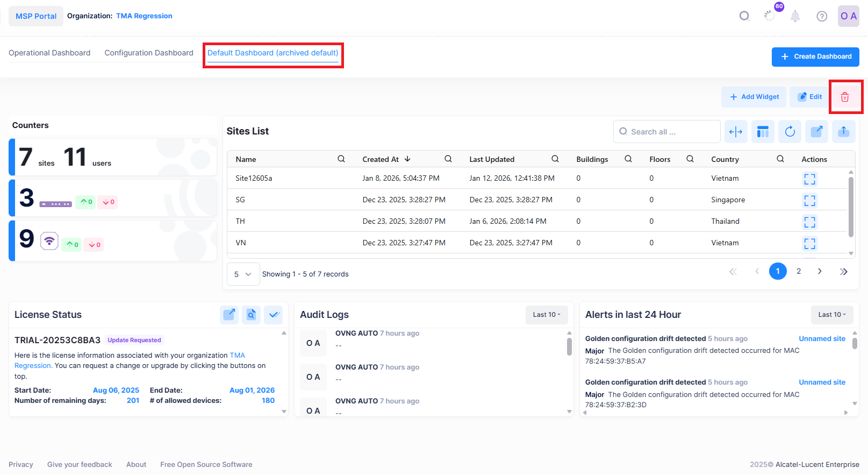Click the Sites List vertical scrollbar
The height and width of the screenshot is (475, 868).
(x=851, y=207)
